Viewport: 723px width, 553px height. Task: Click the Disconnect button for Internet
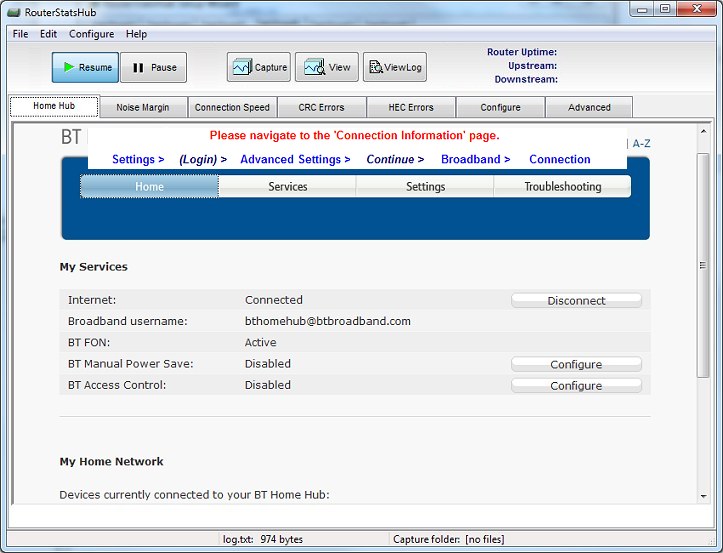point(576,300)
